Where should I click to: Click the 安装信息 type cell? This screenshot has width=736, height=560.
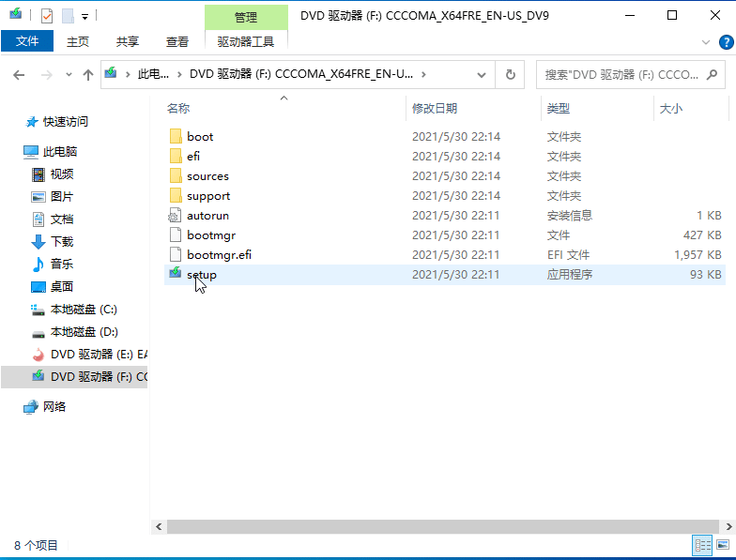click(569, 216)
